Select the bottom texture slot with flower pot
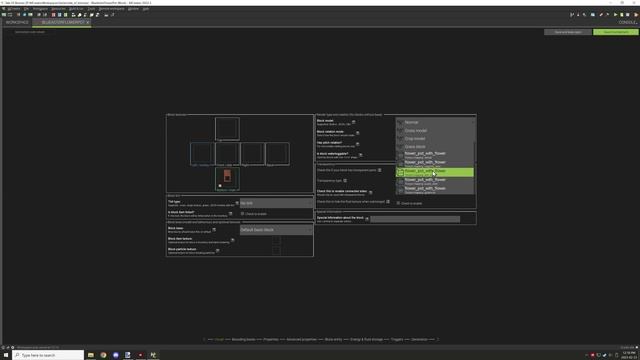640x360 pixels. coord(227,179)
